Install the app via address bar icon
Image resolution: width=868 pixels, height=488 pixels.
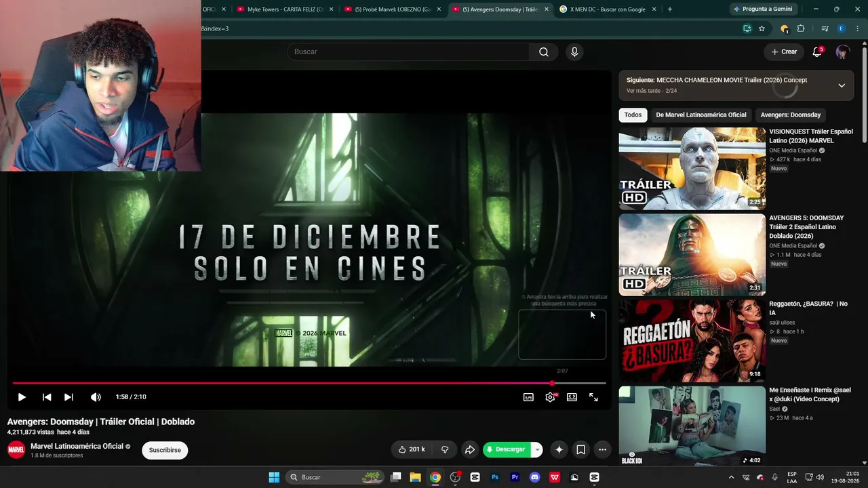747,28
